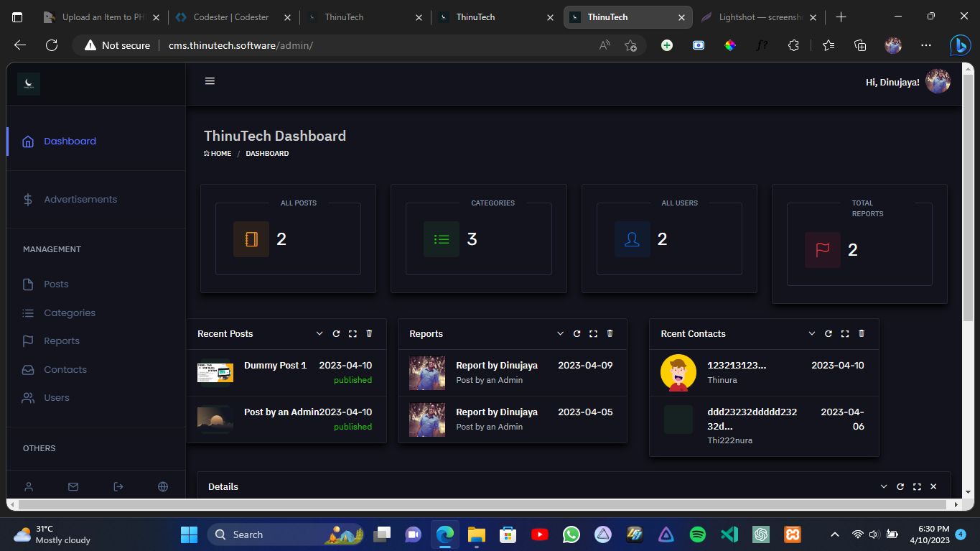Click the trash icon on Rcent Contacts panel
This screenshot has width=980, height=551.
click(862, 333)
